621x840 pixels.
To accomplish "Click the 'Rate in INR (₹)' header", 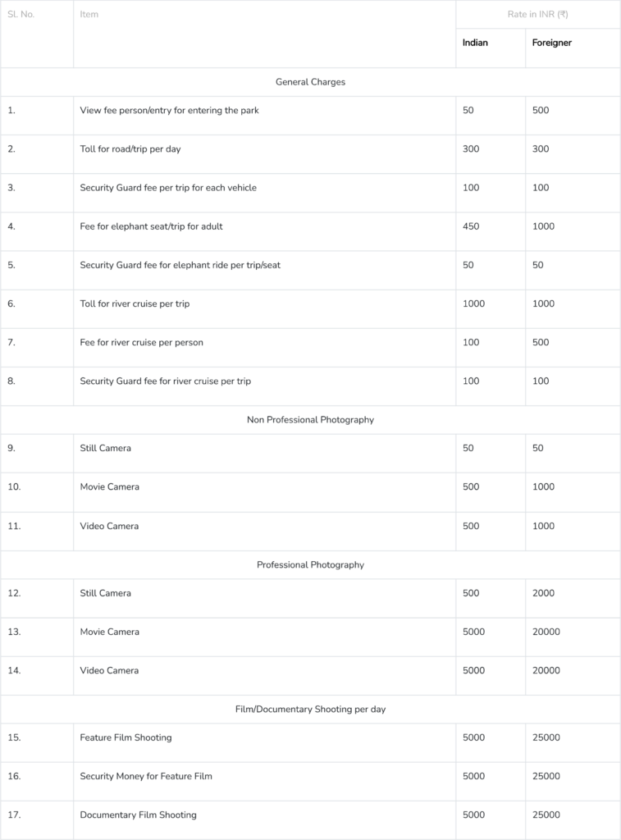I will [x=537, y=15].
